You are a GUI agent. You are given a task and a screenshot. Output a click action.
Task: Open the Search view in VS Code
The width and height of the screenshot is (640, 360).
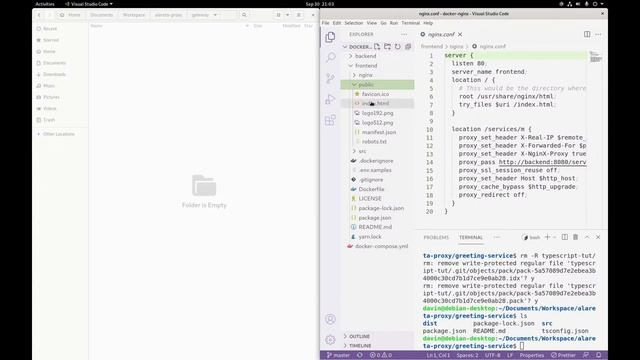330,57
